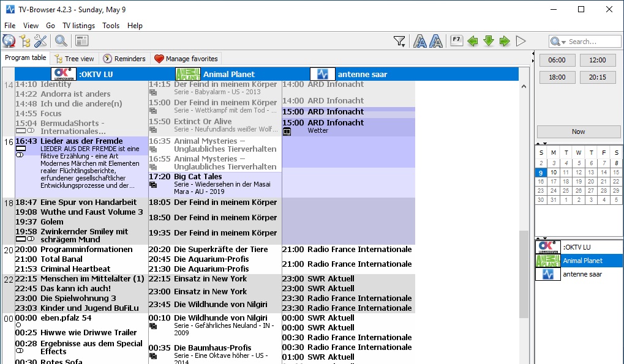Click program 19:37 Golem

[x=81, y=221]
